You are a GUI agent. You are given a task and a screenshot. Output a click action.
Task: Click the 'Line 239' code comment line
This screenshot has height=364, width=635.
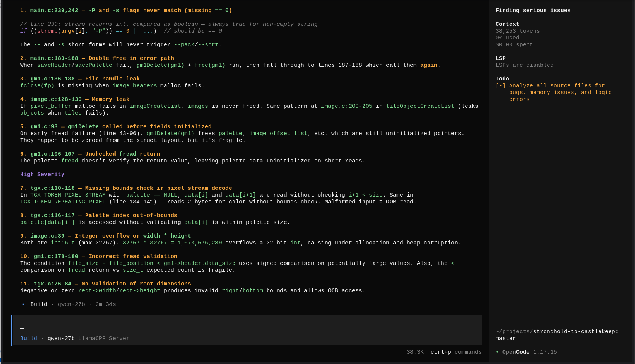(169, 24)
